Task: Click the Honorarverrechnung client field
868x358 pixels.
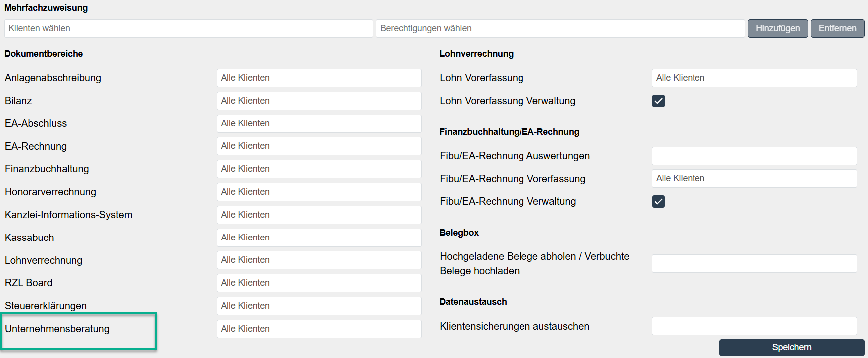Action: 319,192
